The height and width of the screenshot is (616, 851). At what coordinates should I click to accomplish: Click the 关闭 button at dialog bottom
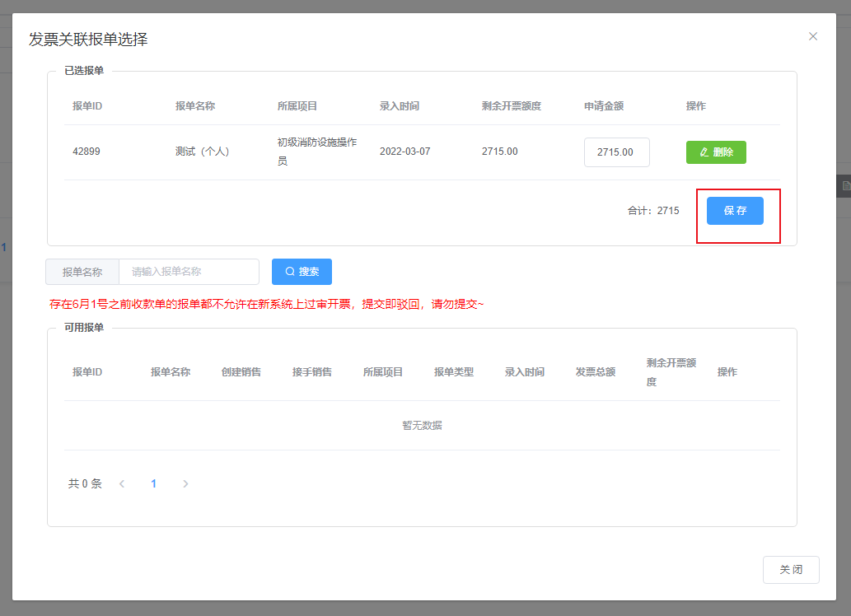coord(791,570)
